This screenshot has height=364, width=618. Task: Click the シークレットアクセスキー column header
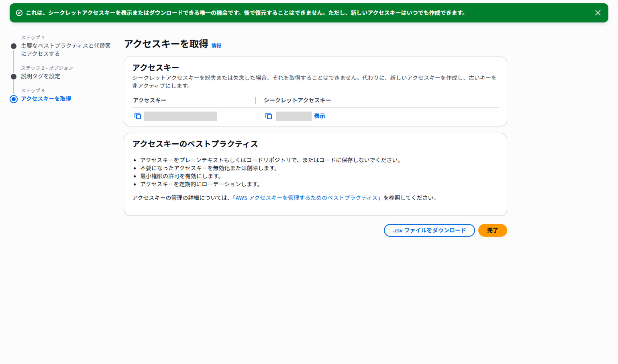point(297,100)
